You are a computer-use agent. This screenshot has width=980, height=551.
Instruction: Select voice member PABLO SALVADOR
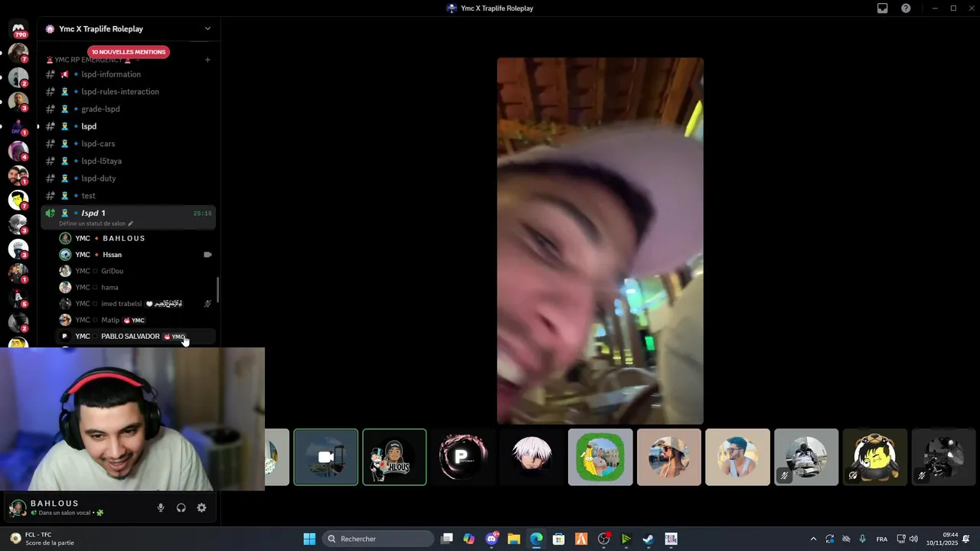coord(136,337)
